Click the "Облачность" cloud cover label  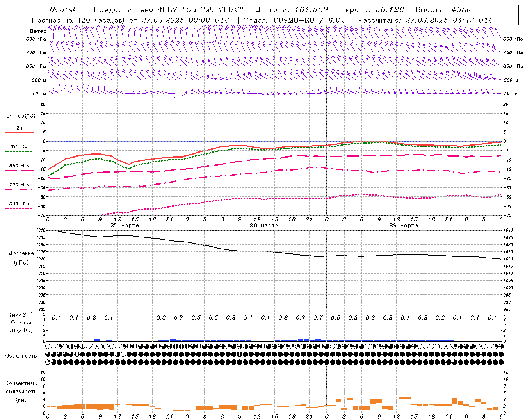21,356
